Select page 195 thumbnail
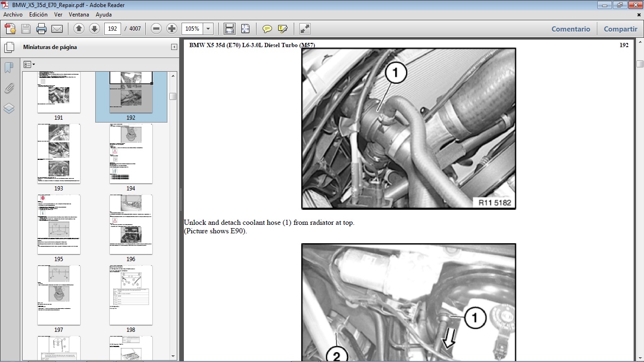 [x=59, y=224]
